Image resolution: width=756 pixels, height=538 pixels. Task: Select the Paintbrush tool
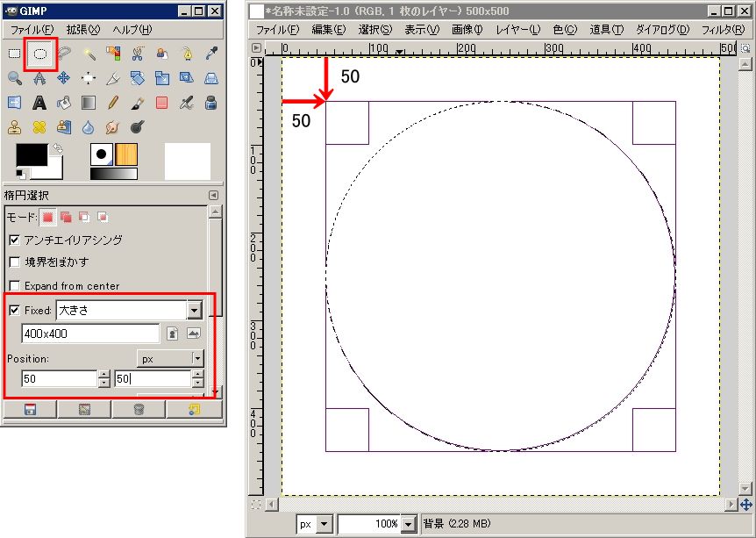click(138, 103)
